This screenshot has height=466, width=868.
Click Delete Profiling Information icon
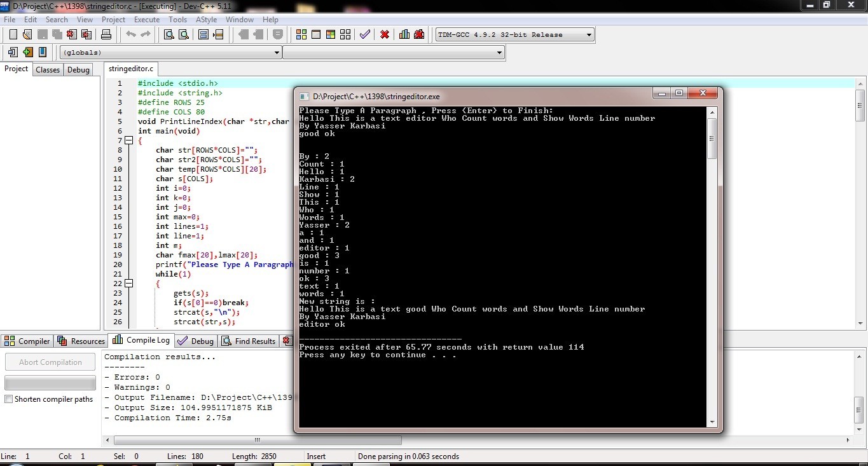tap(419, 34)
